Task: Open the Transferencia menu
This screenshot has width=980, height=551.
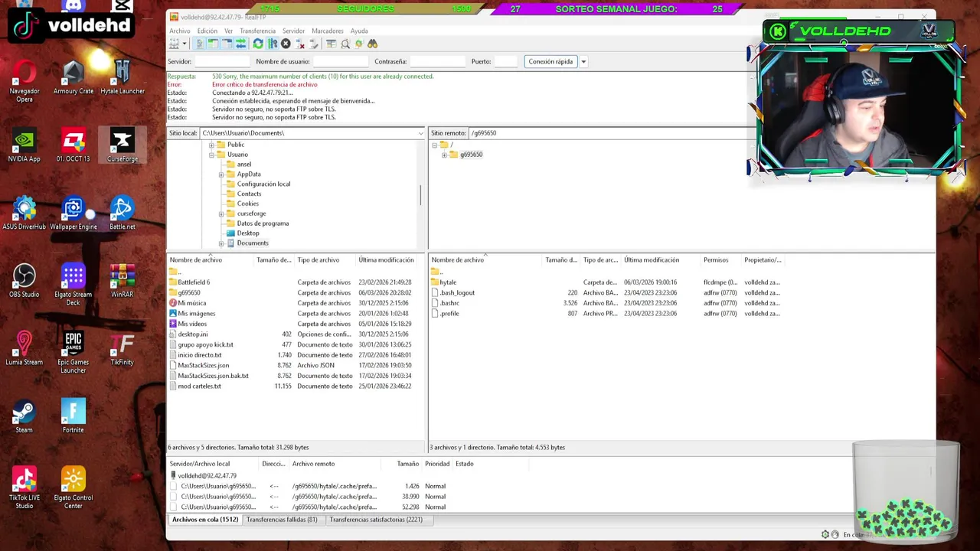Action: (257, 31)
